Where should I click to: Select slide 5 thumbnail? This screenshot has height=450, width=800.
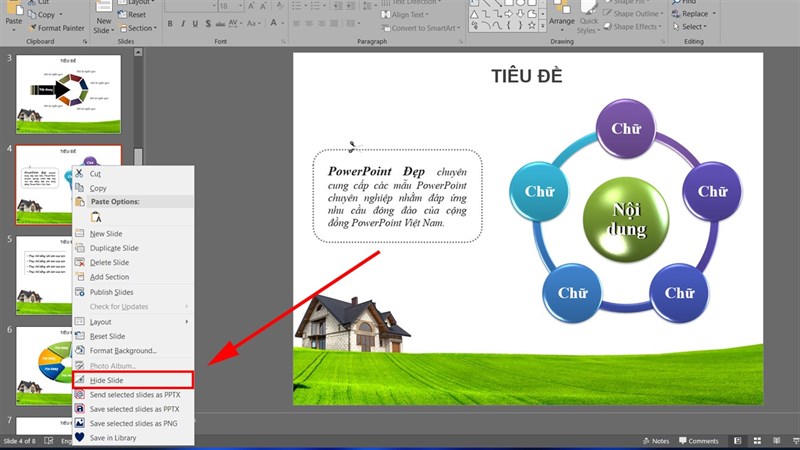(44, 275)
